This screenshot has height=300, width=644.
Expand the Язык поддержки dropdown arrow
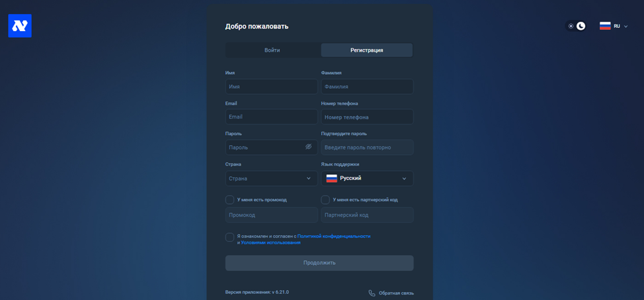click(404, 178)
